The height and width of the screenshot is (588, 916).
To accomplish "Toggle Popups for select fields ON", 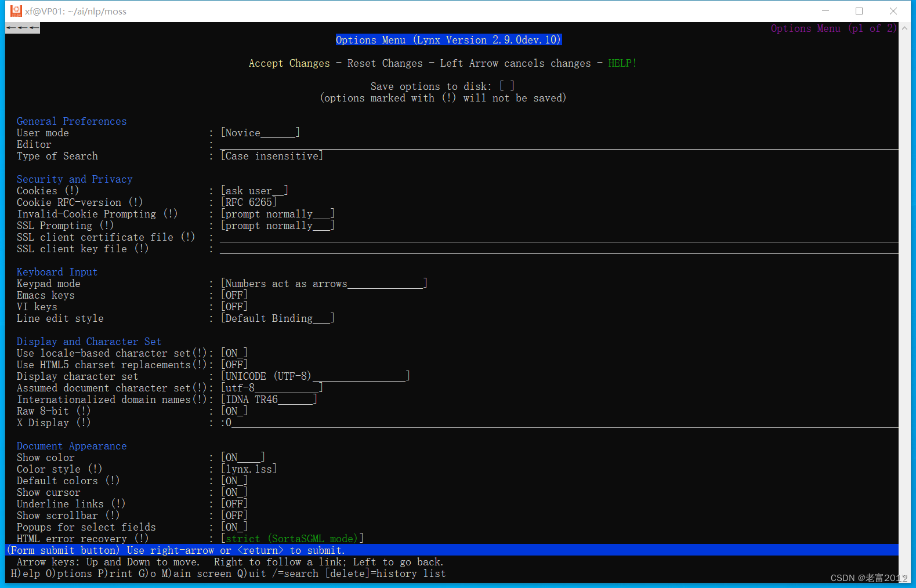I will [x=234, y=527].
